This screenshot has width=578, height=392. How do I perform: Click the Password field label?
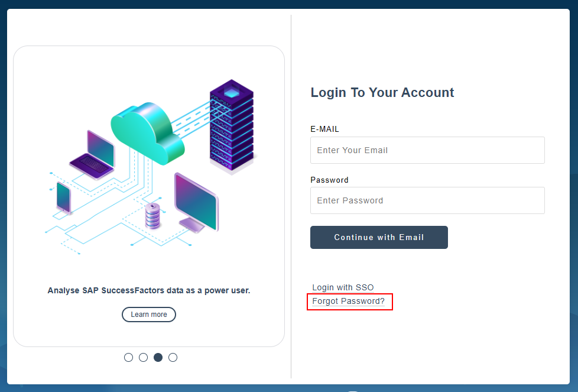[329, 180]
